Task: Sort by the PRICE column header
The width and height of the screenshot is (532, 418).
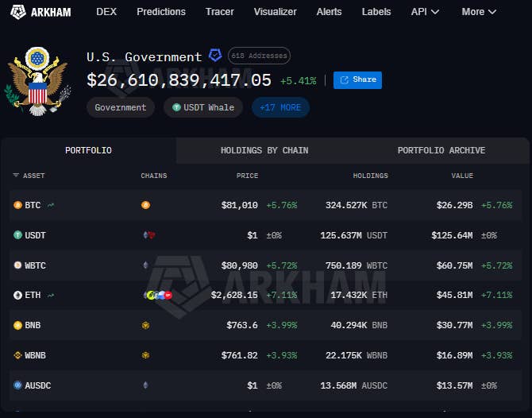Action: (247, 176)
